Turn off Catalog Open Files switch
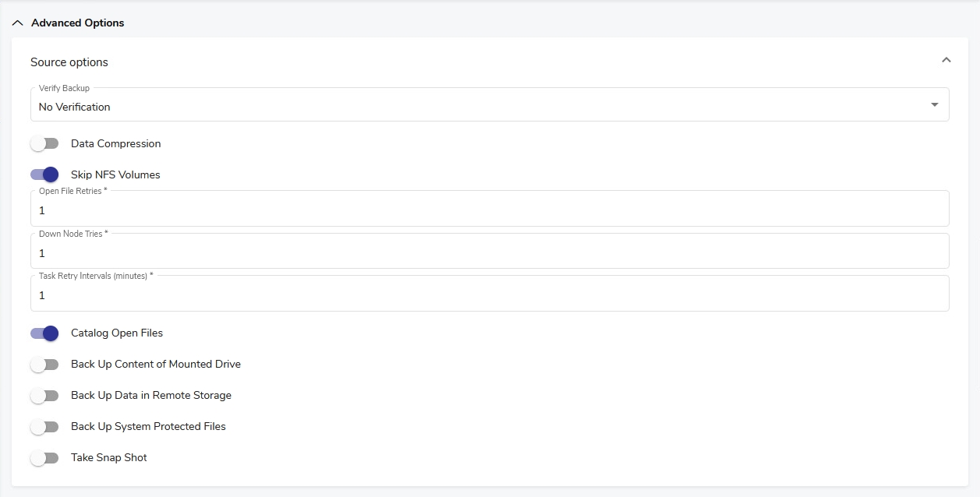 [x=44, y=333]
